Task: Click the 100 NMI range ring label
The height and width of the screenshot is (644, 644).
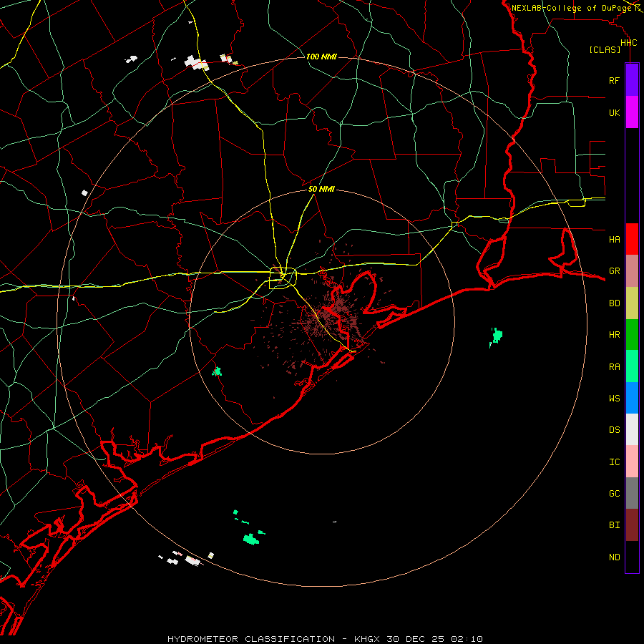Action: [x=321, y=57]
